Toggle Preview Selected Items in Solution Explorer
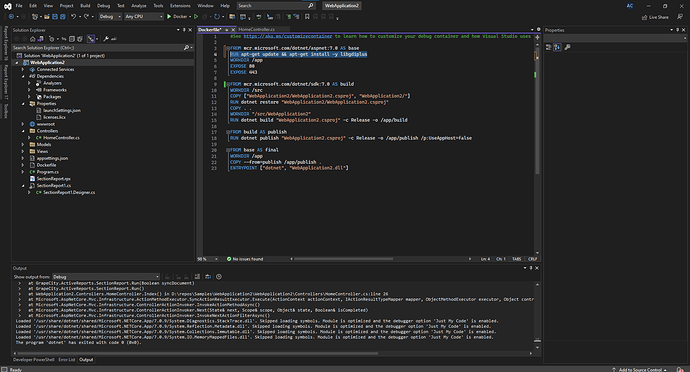 (x=114, y=39)
